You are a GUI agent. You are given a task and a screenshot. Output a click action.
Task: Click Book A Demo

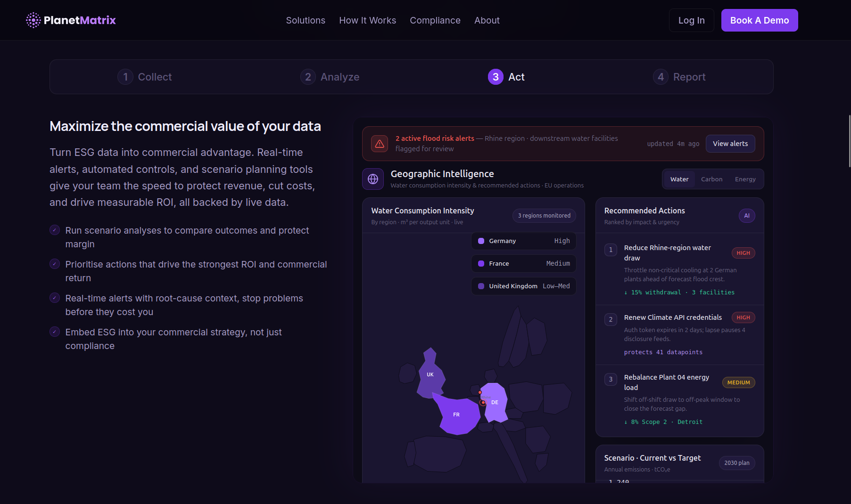(760, 20)
